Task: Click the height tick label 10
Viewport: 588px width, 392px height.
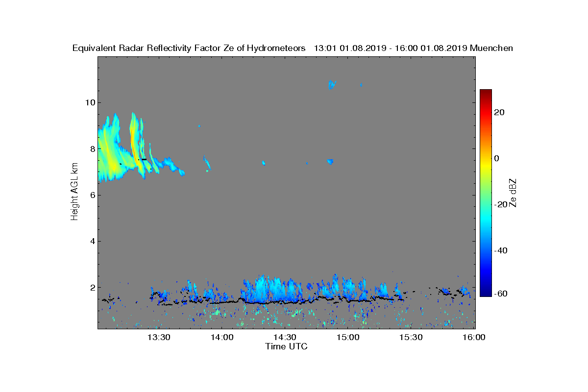Action: 90,102
